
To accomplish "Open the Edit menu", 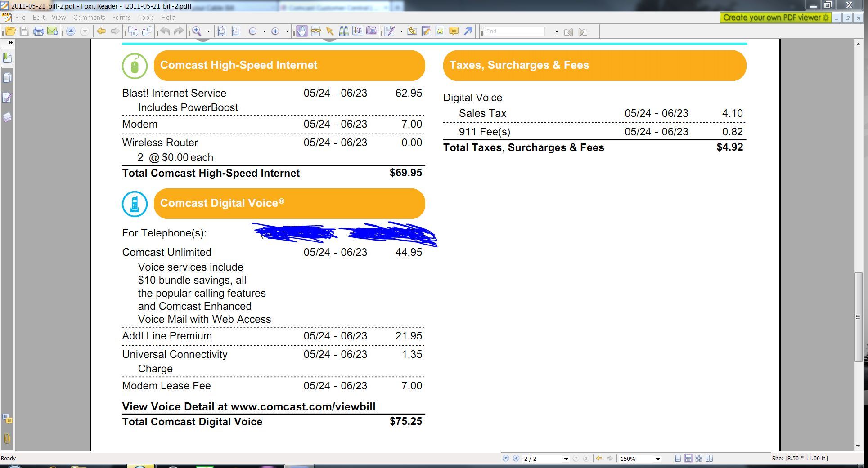I will (39, 18).
